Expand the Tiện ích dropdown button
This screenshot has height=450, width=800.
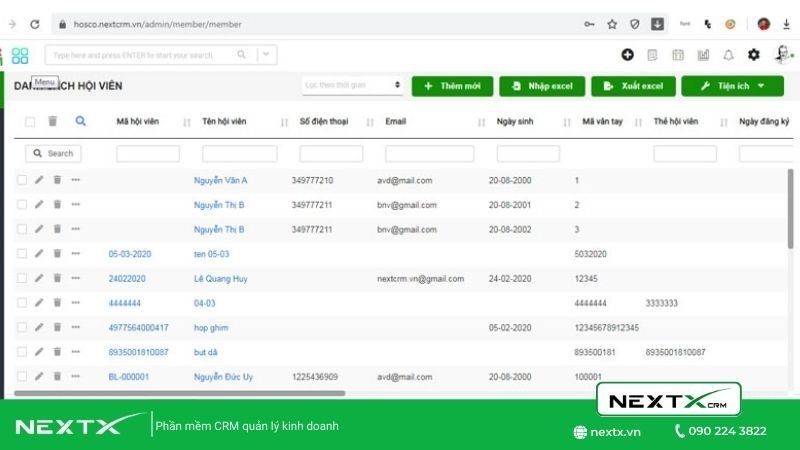[x=732, y=86]
